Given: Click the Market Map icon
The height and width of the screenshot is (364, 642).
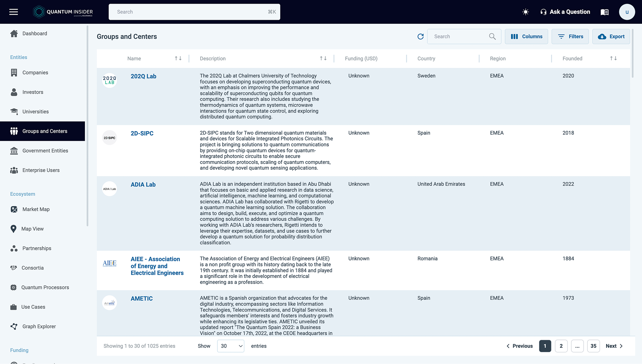Looking at the screenshot, I should point(14,209).
